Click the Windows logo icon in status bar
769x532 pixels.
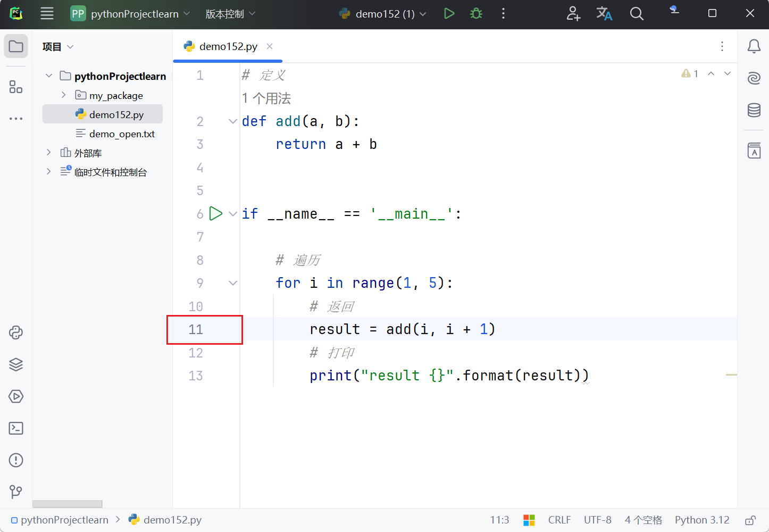tap(529, 520)
